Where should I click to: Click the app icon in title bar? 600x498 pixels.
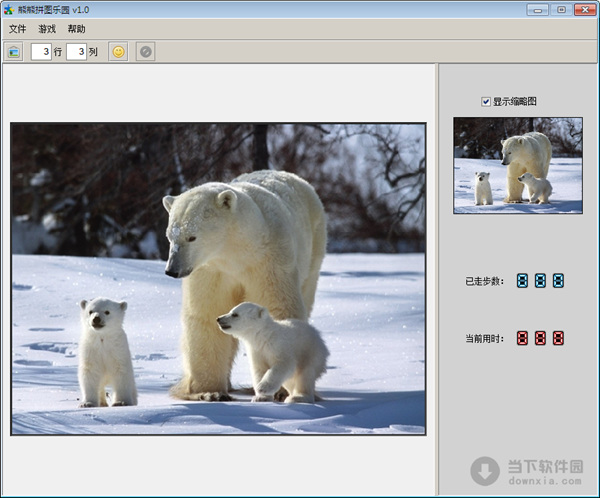click(9, 10)
